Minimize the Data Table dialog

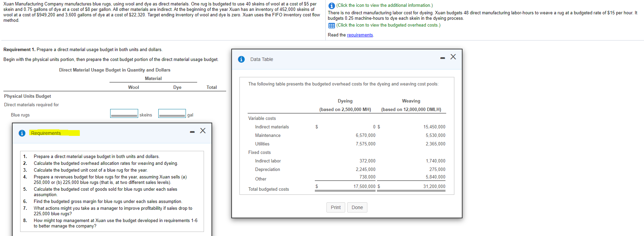click(442, 58)
